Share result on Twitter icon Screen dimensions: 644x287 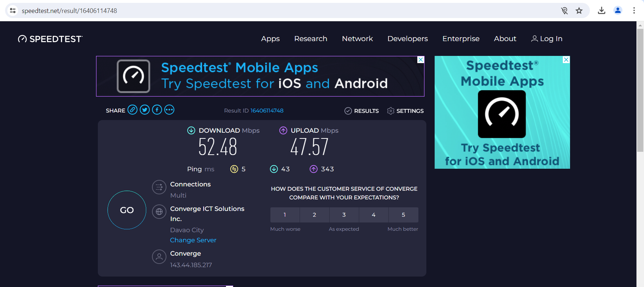click(x=145, y=110)
